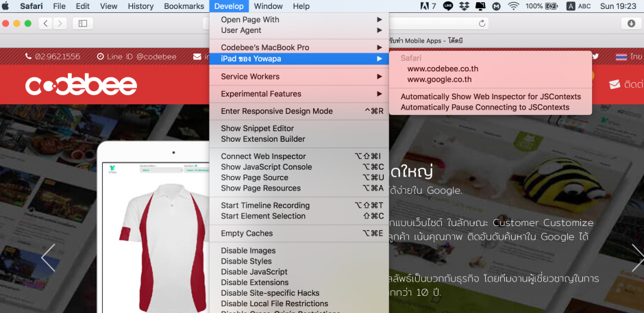The width and height of the screenshot is (644, 313).
Task: Toggle Disable Local File Restrictions option
Action: pos(299,303)
